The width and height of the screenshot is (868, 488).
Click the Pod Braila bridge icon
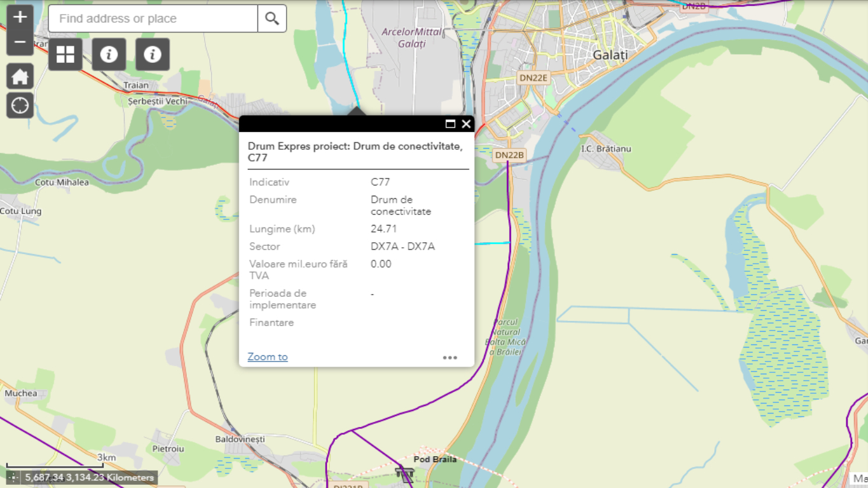click(x=404, y=473)
